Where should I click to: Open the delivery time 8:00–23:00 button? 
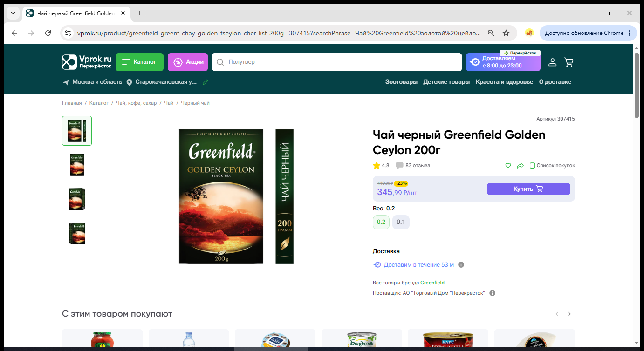[503, 62]
